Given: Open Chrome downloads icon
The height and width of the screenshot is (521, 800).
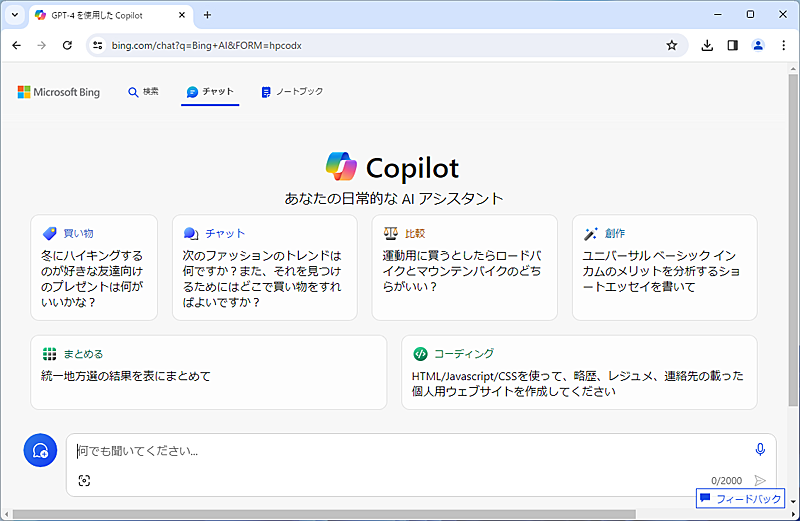Looking at the screenshot, I should click(707, 45).
